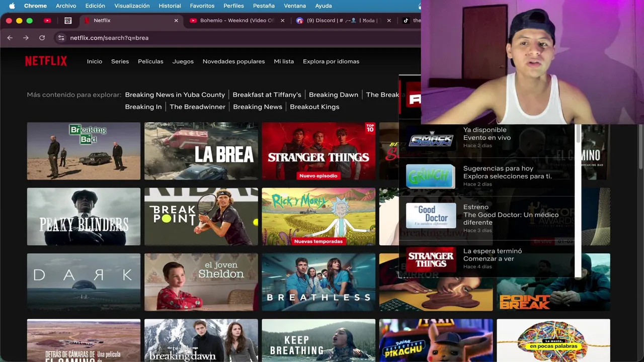View site information icon in address bar

click(x=61, y=38)
